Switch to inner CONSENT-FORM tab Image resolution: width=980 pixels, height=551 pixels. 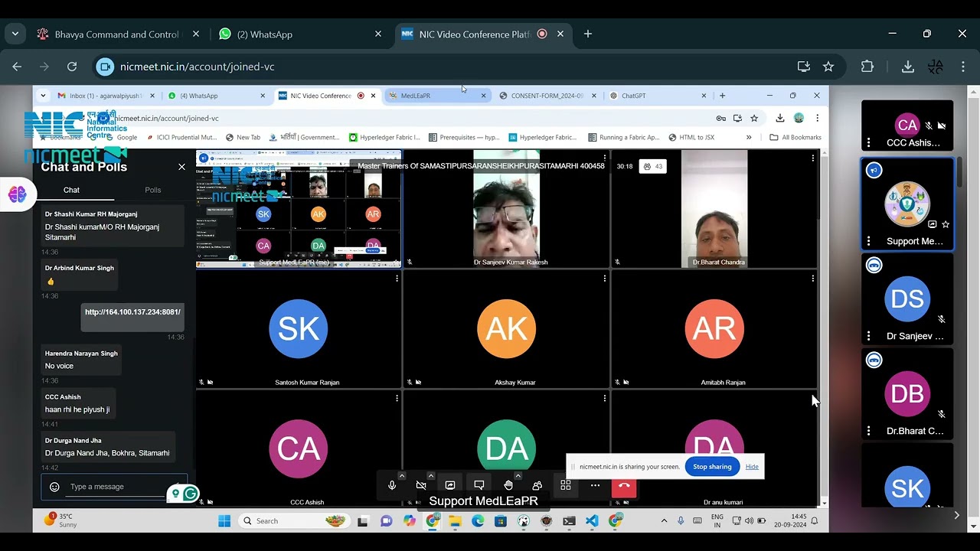[x=547, y=96]
